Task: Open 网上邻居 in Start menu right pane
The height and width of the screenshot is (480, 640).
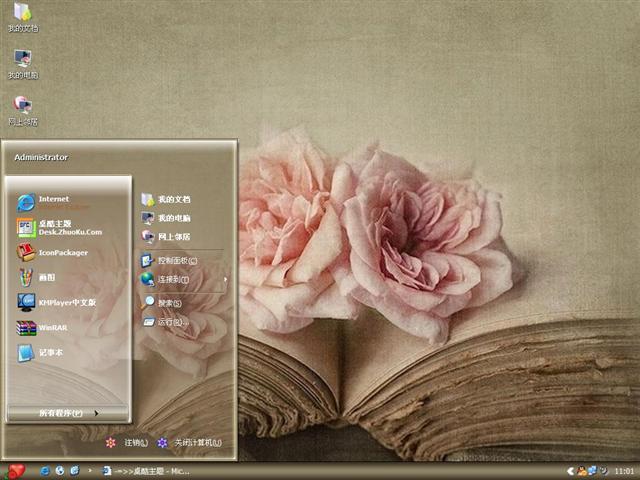Action: (x=165, y=236)
